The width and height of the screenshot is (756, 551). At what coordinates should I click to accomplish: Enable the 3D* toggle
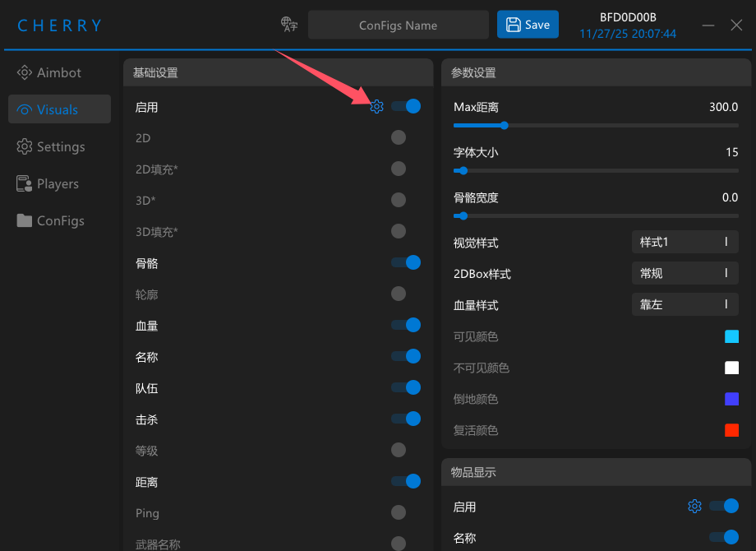[x=399, y=200]
